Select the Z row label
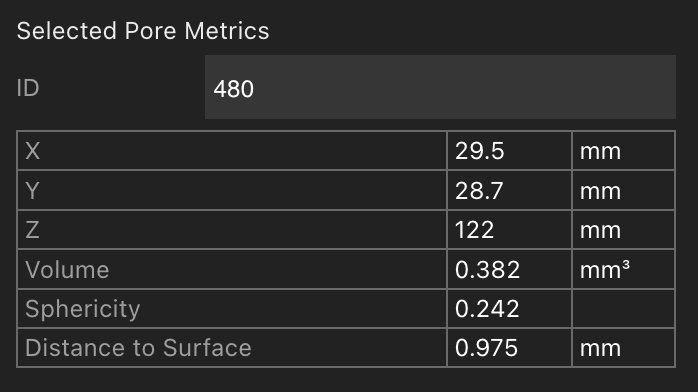Screen dimensions: 698x392 [x=232, y=230]
